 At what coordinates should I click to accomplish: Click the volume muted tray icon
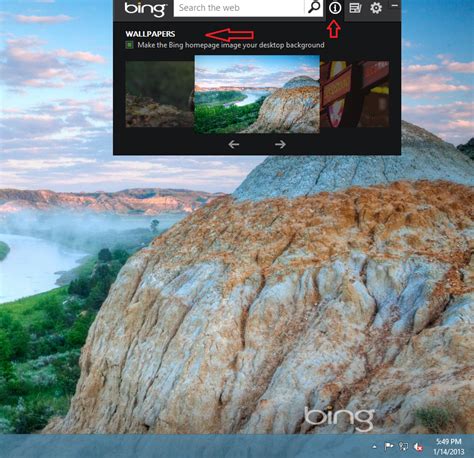[x=418, y=447]
